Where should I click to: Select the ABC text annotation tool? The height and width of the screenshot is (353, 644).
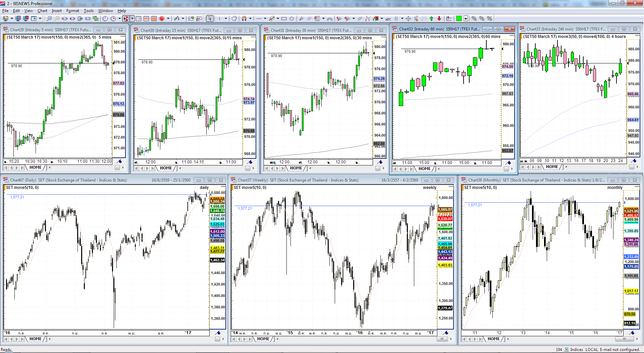tap(388, 19)
